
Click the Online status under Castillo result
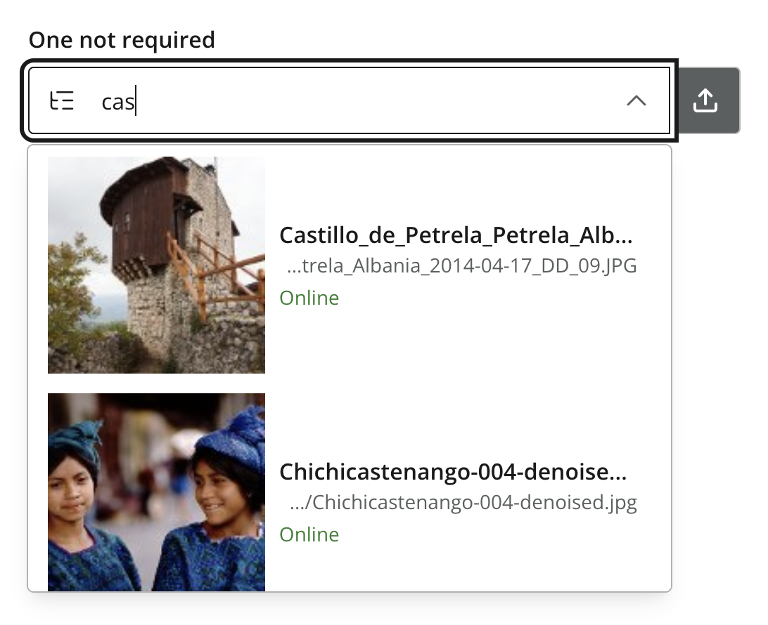coord(309,298)
